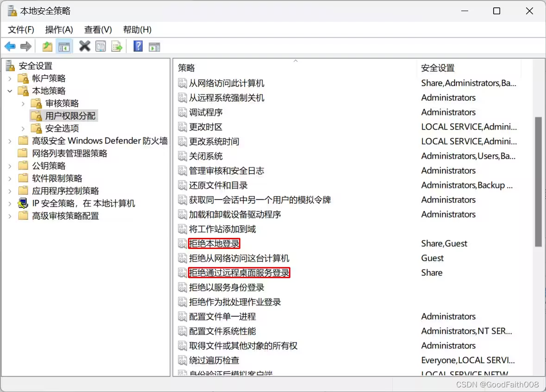Expand the 高级审核策略配置 tree node
This screenshot has width=546, height=392.
[10, 216]
